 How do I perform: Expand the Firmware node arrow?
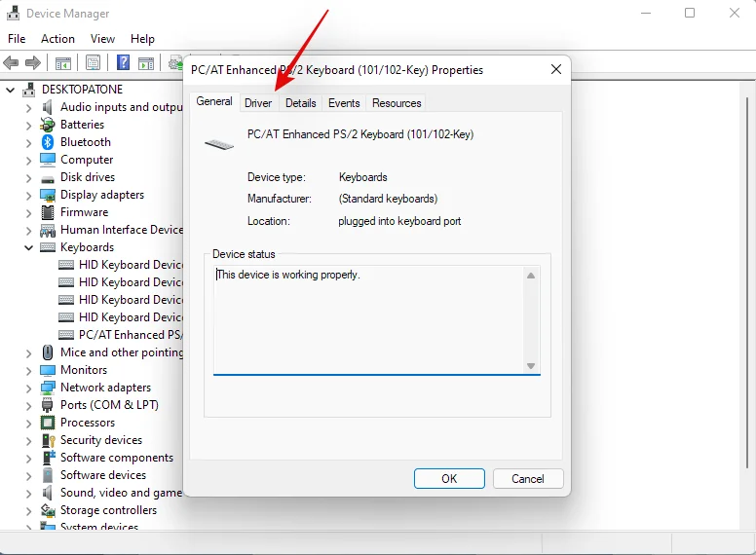[29, 213]
